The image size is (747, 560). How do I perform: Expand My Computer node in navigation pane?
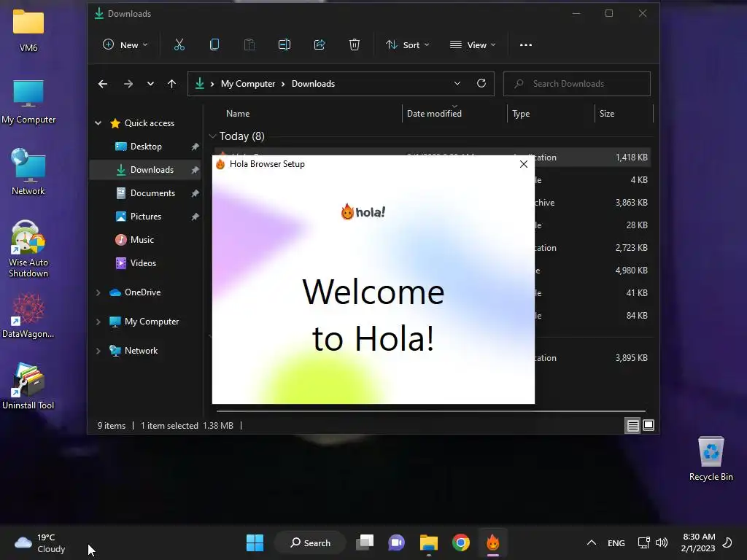coord(98,322)
